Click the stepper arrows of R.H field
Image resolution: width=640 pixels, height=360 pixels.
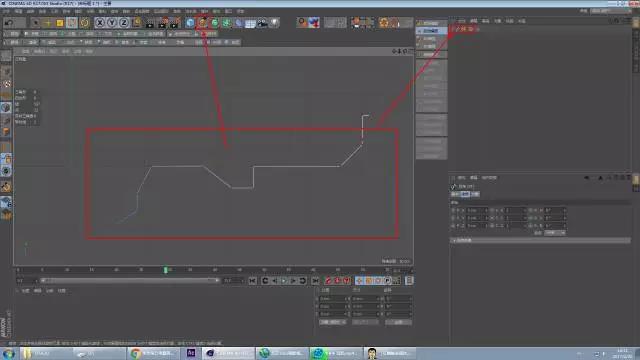[x=564, y=210]
